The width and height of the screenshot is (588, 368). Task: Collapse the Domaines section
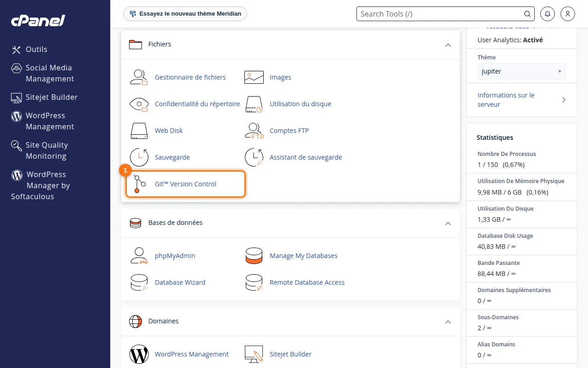coord(448,322)
